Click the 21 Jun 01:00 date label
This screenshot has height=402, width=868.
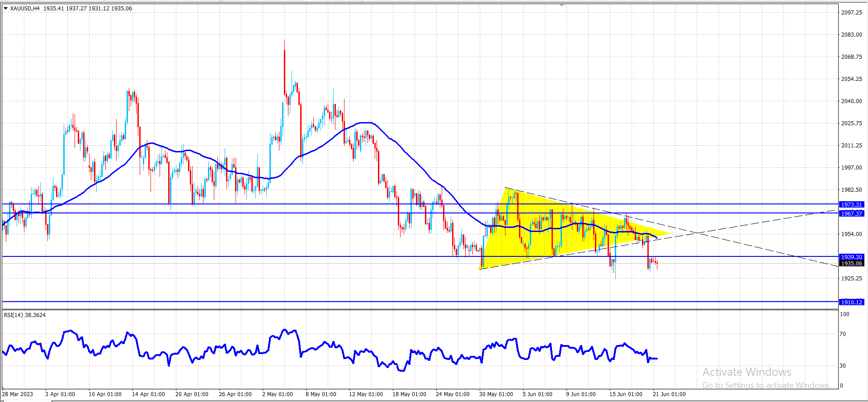(669, 394)
